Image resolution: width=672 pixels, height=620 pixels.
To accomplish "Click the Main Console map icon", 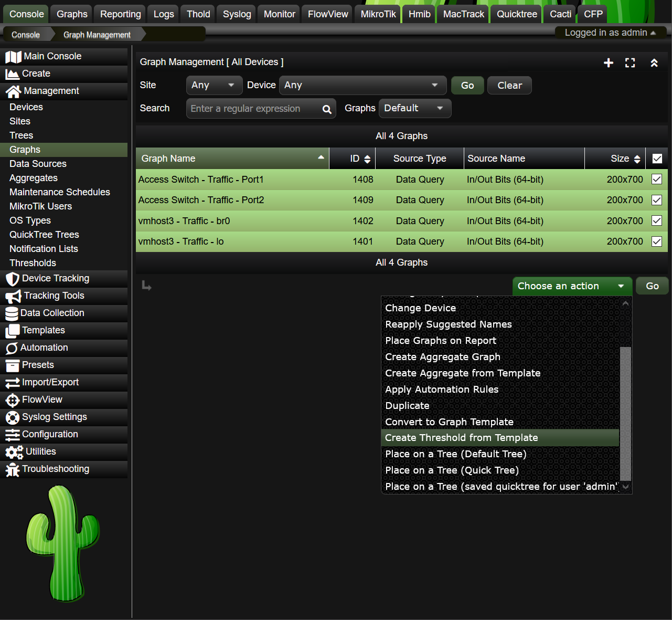I will click(x=13, y=57).
